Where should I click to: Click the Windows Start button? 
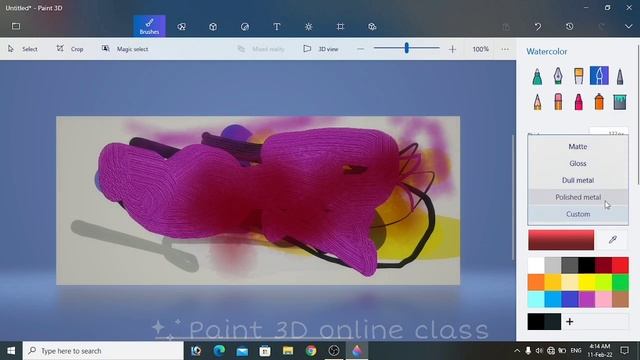[x=11, y=351]
